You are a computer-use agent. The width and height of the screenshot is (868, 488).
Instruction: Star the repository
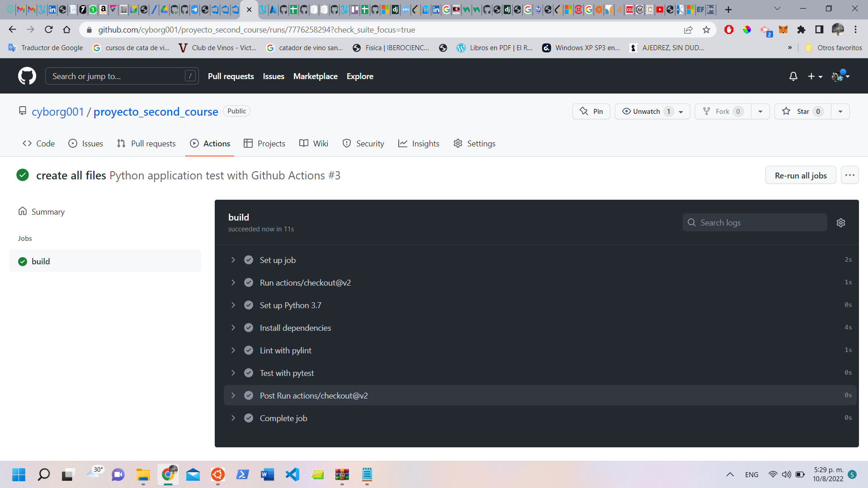(801, 111)
